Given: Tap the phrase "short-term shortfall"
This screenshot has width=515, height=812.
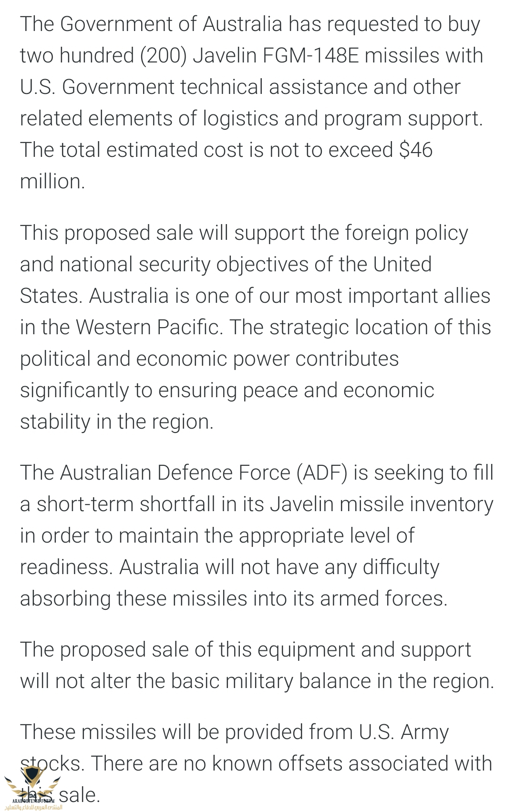Looking at the screenshot, I should pyautogui.click(x=126, y=504).
